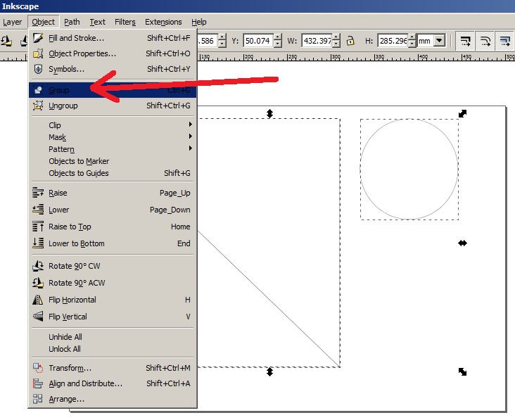This screenshot has width=515, height=420.
Task: Click the top-middle vertical resize handle
Action: [x=269, y=114]
